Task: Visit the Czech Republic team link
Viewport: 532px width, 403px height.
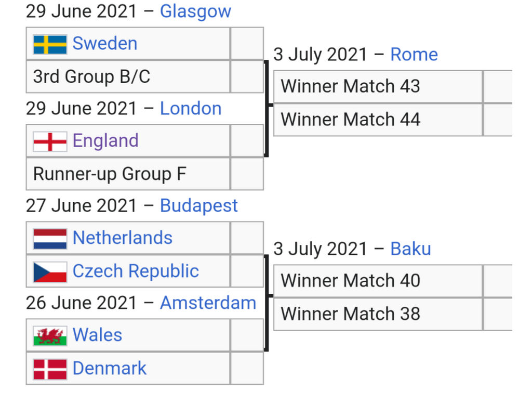Action: point(136,271)
